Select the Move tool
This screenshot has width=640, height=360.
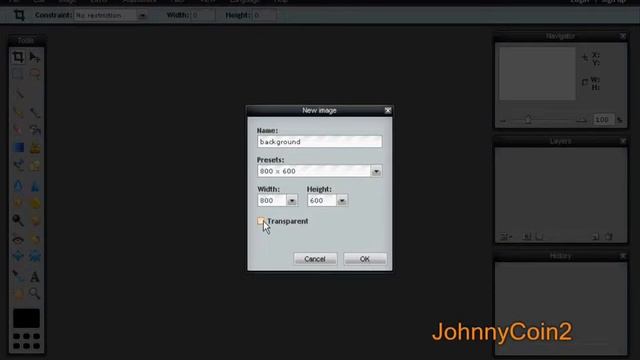(35, 57)
